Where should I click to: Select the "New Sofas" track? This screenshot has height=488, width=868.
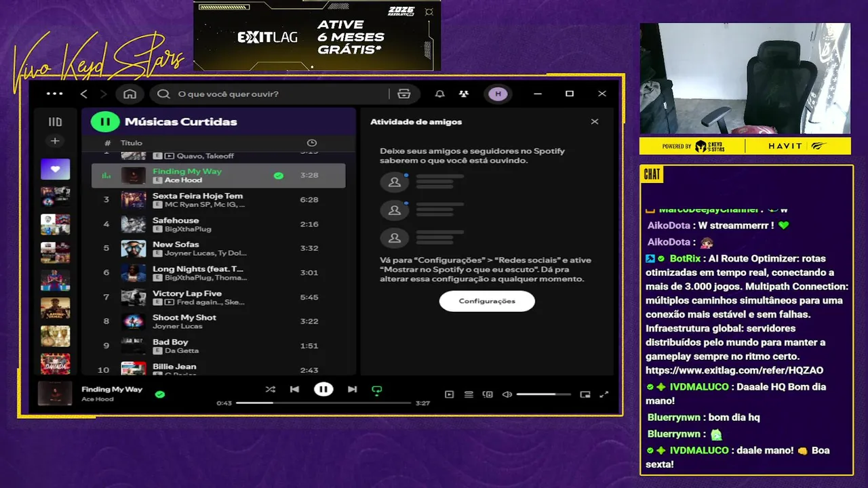(218, 248)
